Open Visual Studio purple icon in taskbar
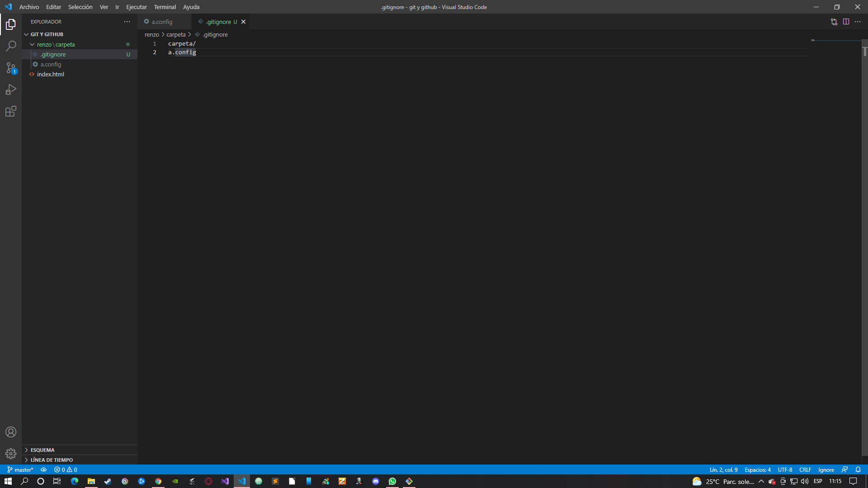The height and width of the screenshot is (488, 868). point(225,481)
